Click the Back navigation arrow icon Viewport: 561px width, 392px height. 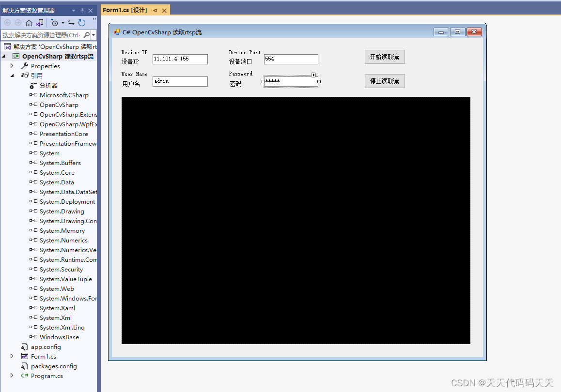pyautogui.click(x=8, y=23)
